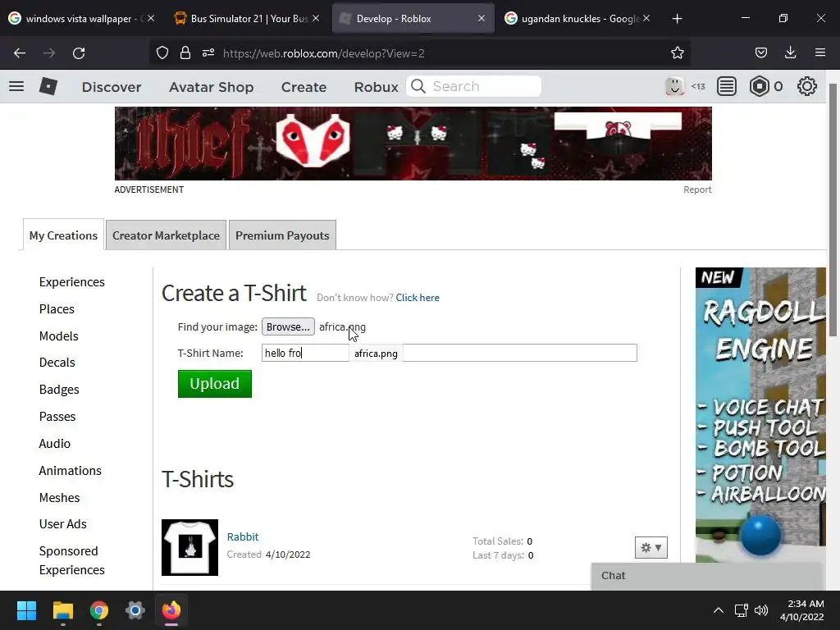
Task: Open the Robux balance icon
Action: (x=759, y=86)
